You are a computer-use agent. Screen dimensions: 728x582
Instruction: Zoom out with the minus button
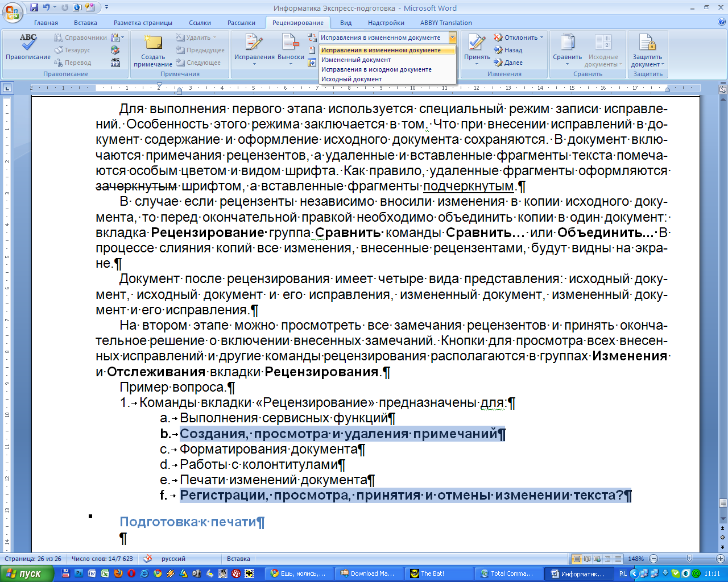[x=653, y=559]
